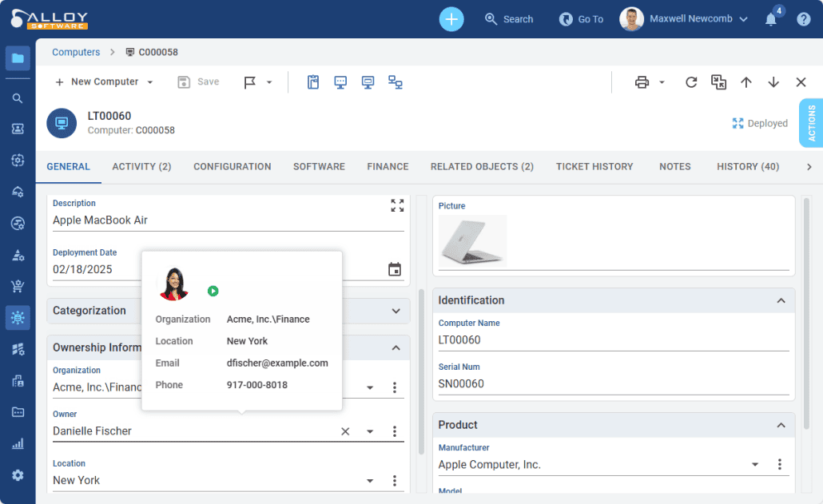Image resolution: width=823 pixels, height=504 pixels.
Task: Collapse the Identification section
Action: tap(781, 300)
